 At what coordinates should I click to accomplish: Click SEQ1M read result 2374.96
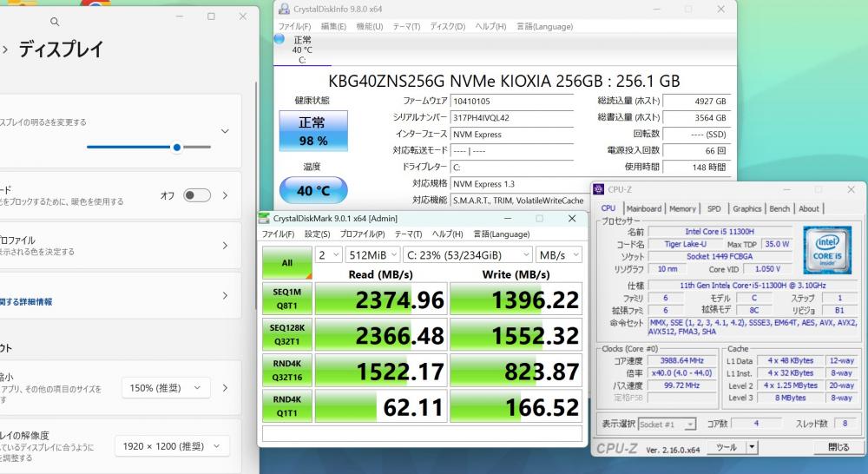point(381,299)
